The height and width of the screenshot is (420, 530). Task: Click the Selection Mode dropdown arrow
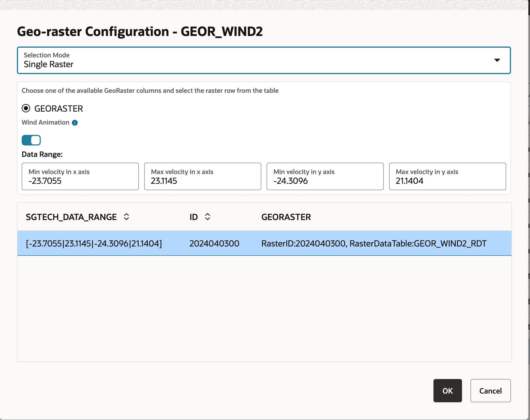pos(498,60)
